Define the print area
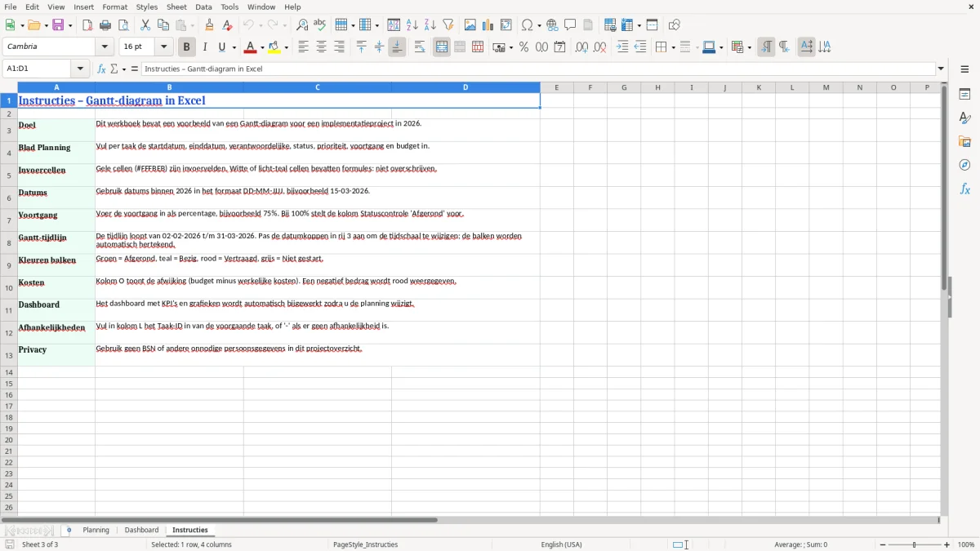 coord(610,25)
